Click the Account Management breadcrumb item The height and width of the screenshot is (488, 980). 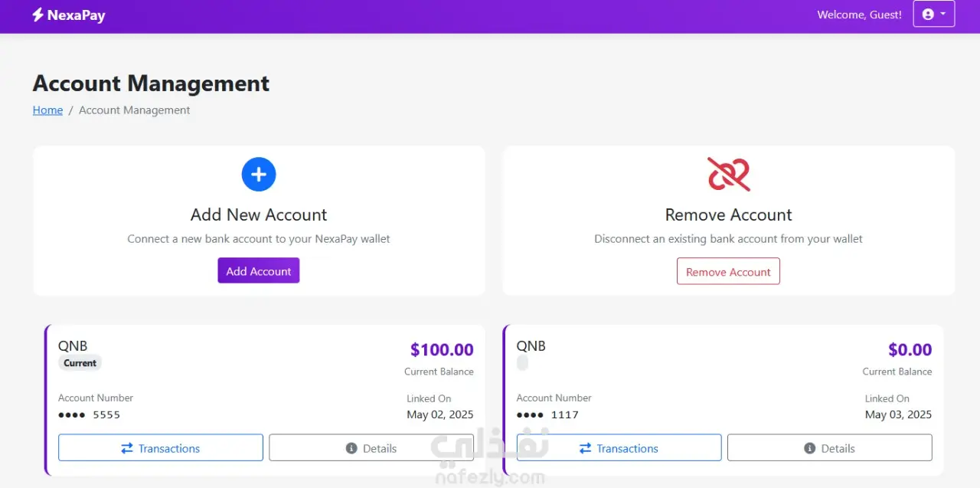click(135, 110)
